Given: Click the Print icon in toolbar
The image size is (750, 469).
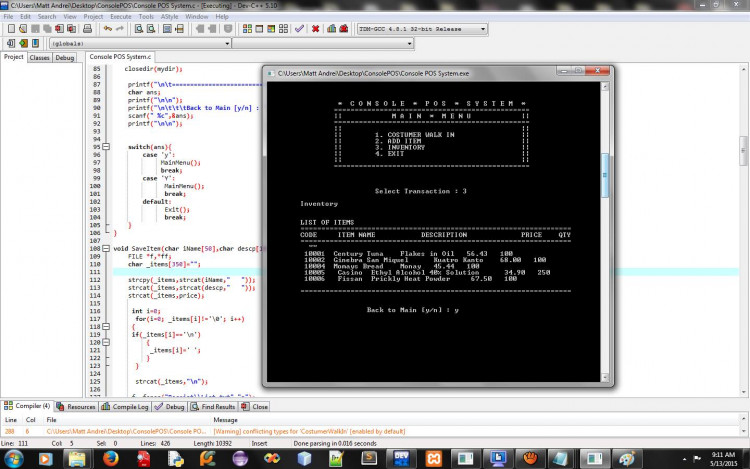Looking at the screenshot, I should [87, 29].
